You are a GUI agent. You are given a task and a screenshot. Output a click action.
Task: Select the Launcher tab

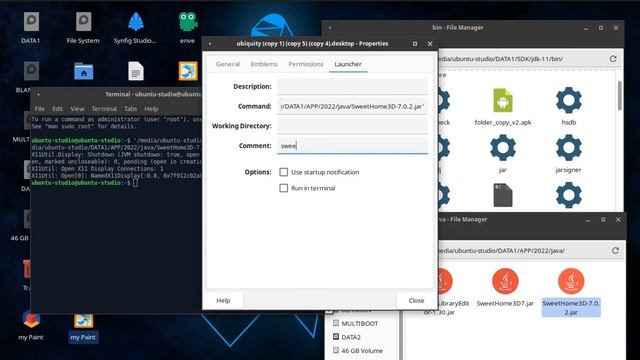click(348, 64)
